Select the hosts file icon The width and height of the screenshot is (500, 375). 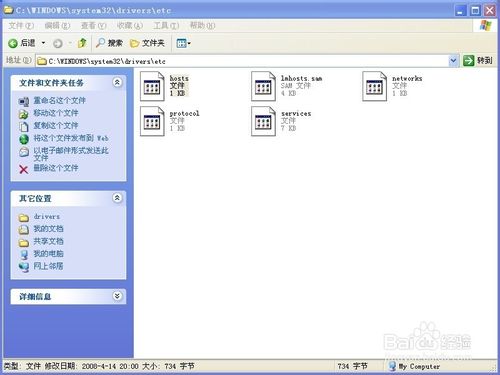pos(152,86)
